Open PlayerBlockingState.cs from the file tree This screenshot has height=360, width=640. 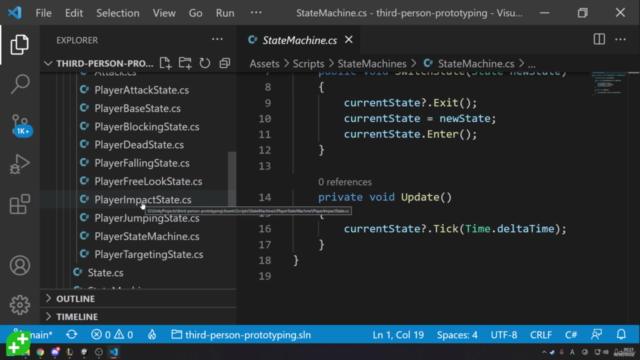147,127
